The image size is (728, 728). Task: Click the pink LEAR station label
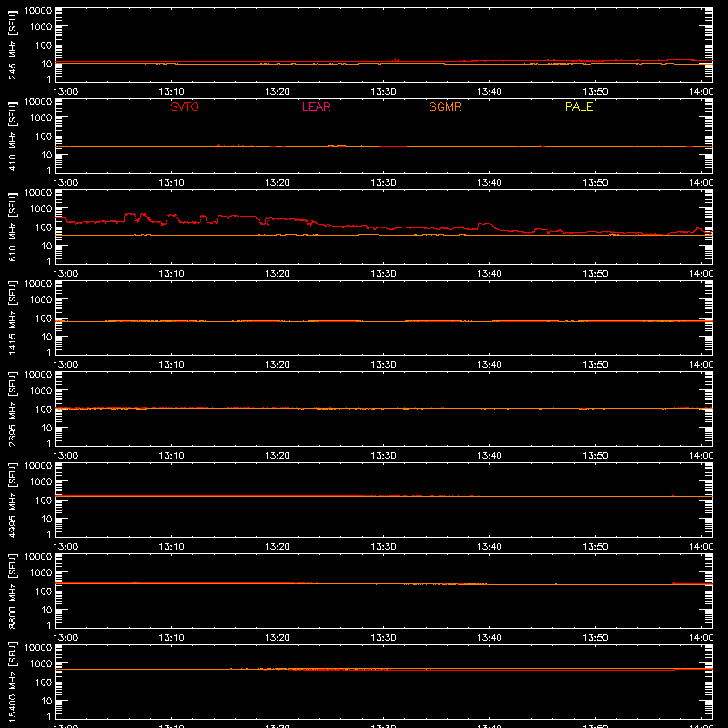(x=316, y=106)
